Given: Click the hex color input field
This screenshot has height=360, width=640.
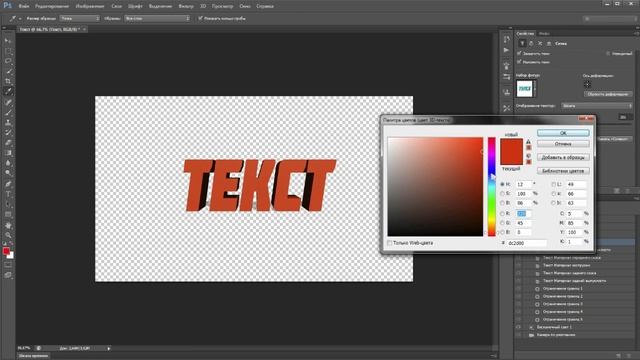Looking at the screenshot, I should pyautogui.click(x=527, y=243).
